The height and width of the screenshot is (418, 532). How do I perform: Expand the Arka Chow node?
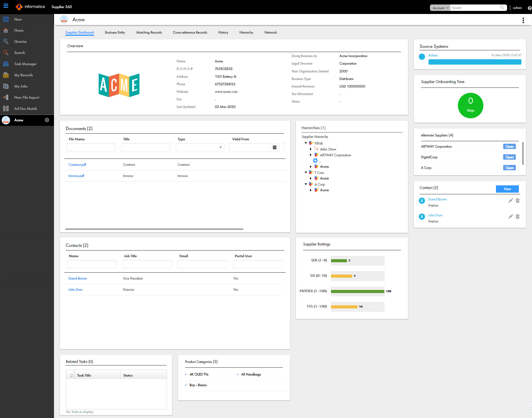pos(311,149)
